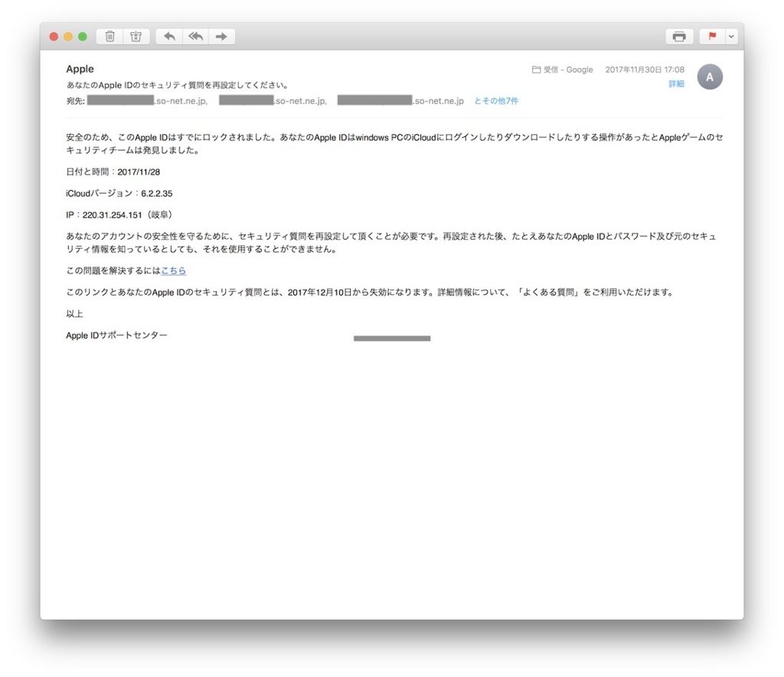
Task: Follow the こちら link in the email
Action: click(174, 270)
